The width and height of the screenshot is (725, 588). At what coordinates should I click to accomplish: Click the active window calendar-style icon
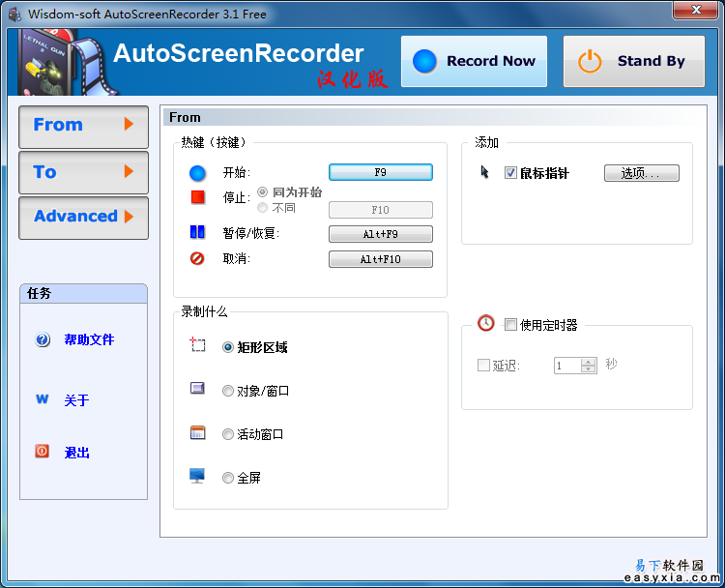click(x=197, y=432)
